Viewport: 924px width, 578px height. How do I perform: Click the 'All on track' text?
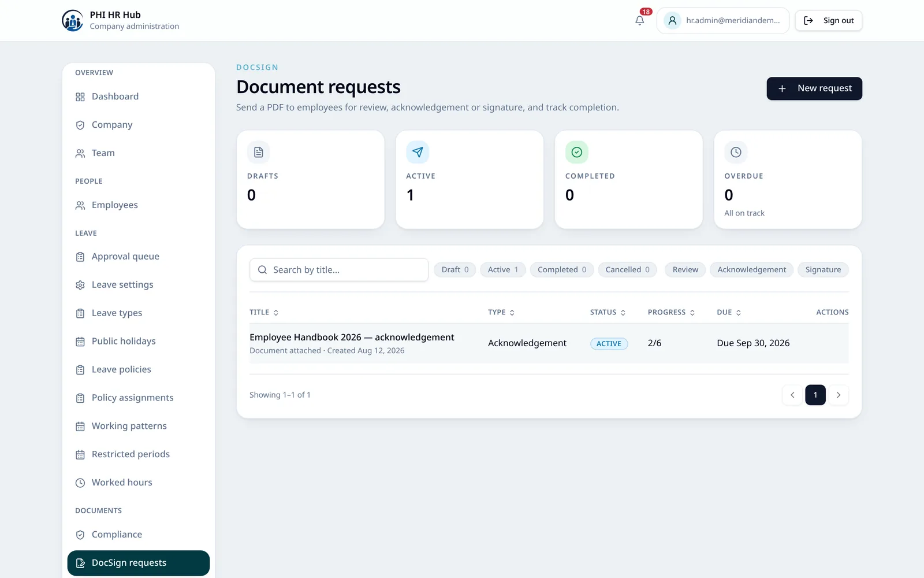744,213
